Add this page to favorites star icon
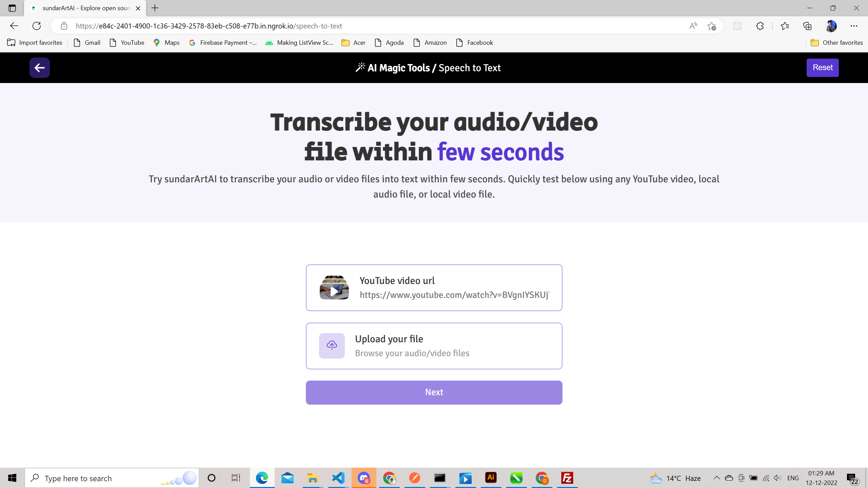The image size is (868, 488). click(x=711, y=26)
